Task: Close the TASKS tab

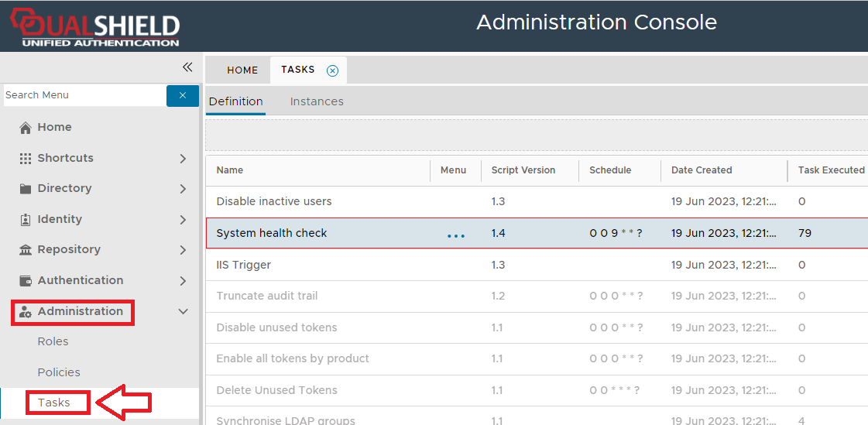Action: [332, 70]
